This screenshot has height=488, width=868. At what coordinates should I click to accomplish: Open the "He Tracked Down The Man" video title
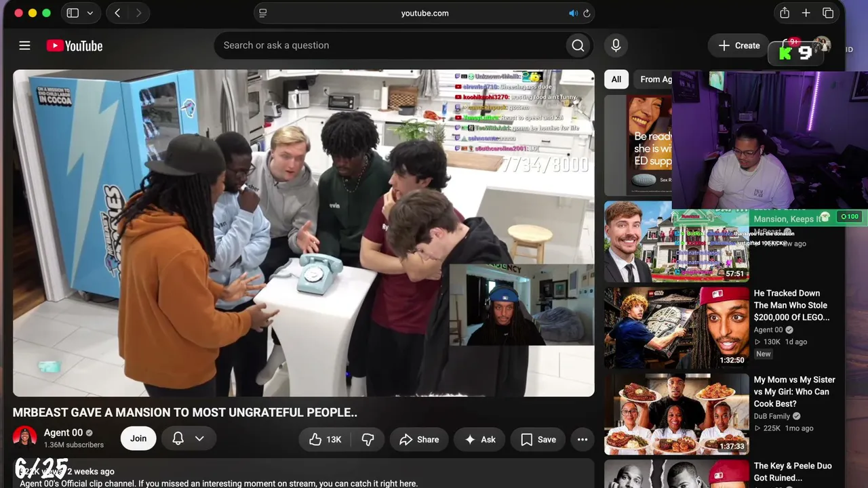tap(791, 305)
